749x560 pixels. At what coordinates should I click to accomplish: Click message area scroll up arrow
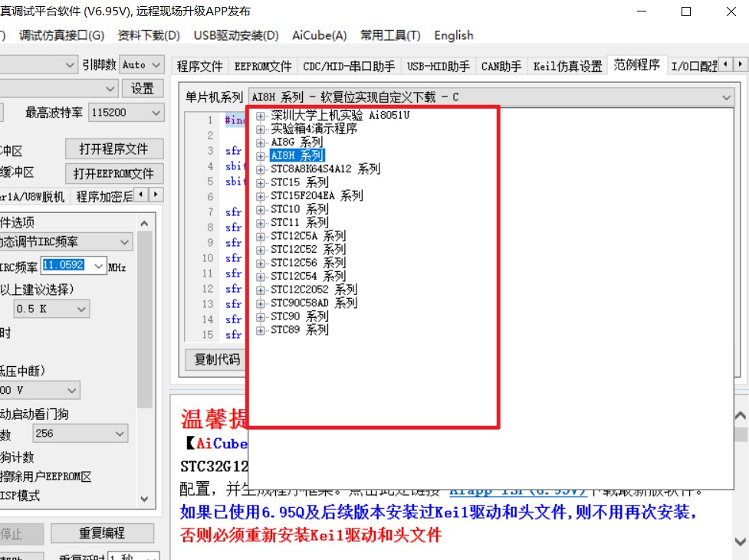coord(741,415)
